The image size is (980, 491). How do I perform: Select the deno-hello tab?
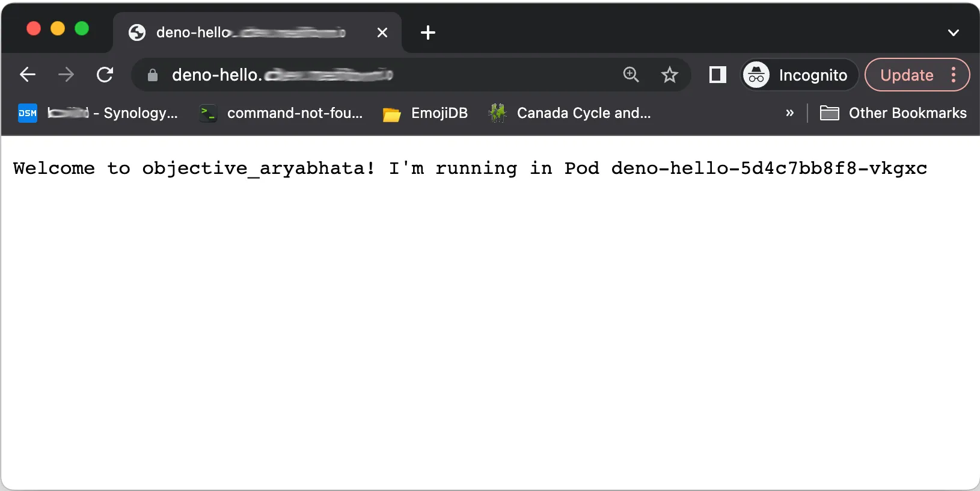[257, 32]
